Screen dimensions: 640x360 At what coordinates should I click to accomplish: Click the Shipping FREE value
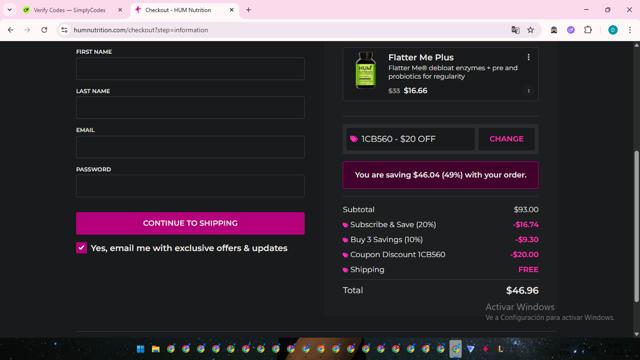click(x=528, y=269)
